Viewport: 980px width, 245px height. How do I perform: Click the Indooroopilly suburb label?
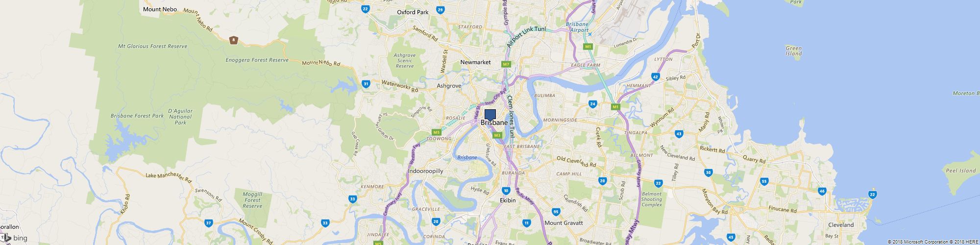425,171
